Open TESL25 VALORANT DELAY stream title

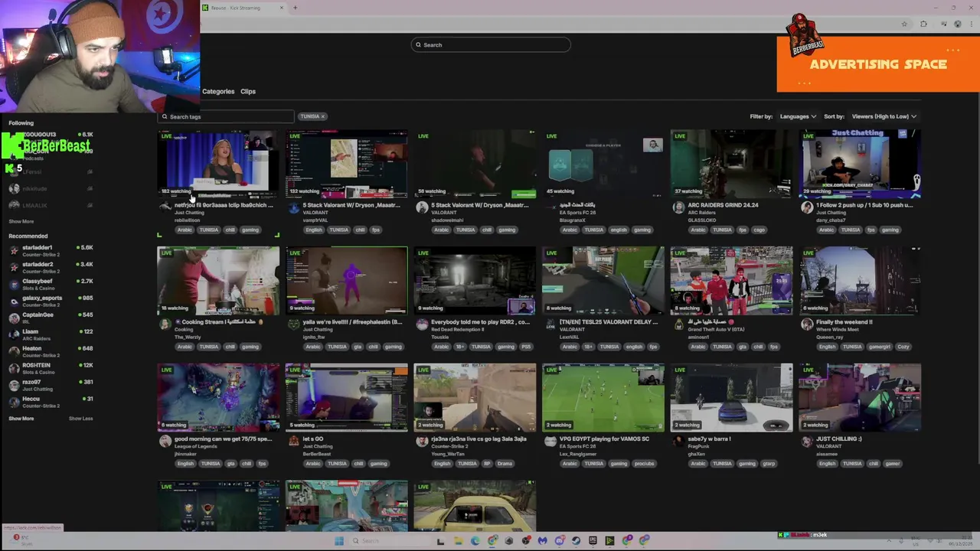[x=608, y=322]
